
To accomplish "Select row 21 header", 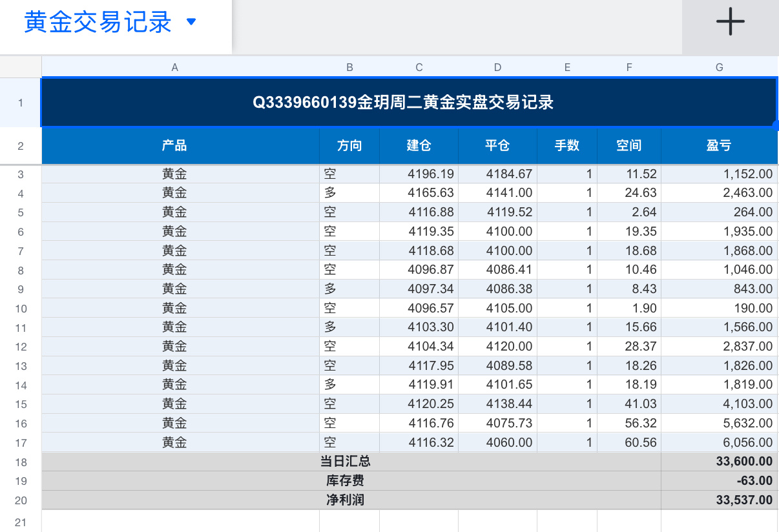I will click(x=21, y=522).
